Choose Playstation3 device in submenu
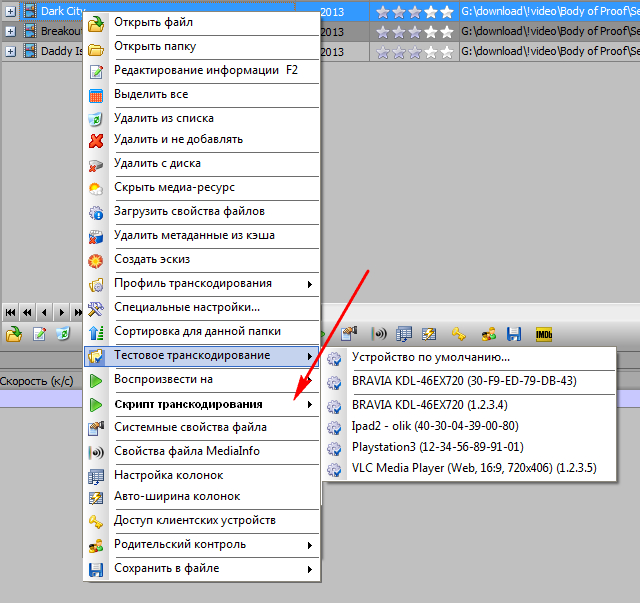The width and height of the screenshot is (640, 603). [x=437, y=447]
